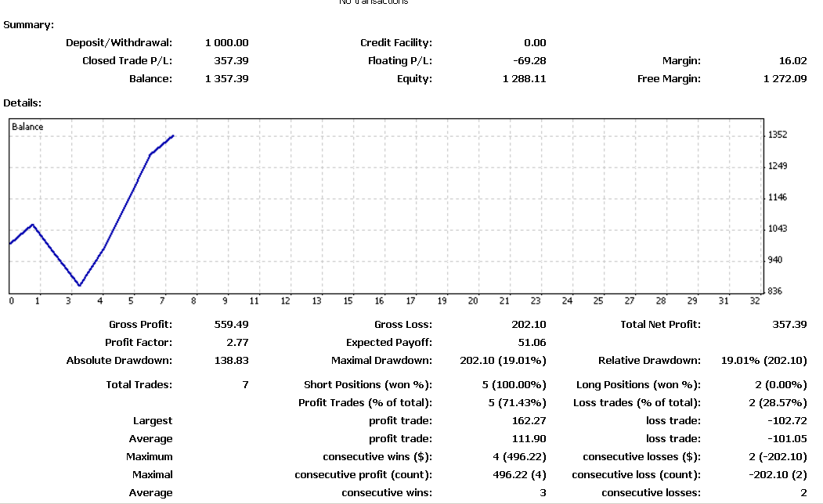823x504 pixels.
Task: Click the Maximal Drawdown: label
Action: (381, 361)
